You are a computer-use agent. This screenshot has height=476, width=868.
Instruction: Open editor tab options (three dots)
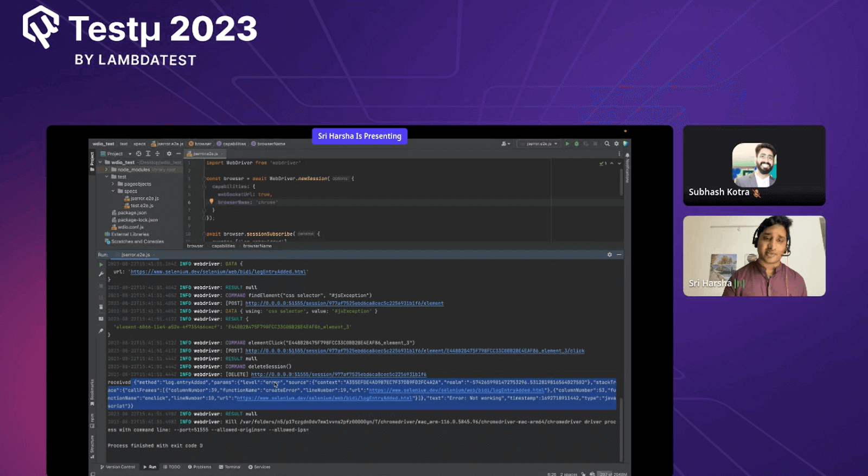point(619,154)
